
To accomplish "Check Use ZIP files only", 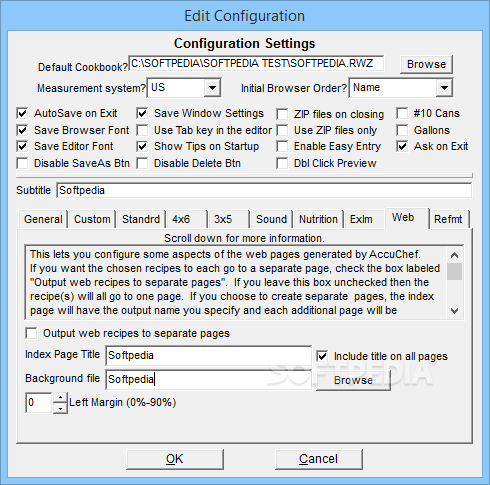I will point(282,130).
